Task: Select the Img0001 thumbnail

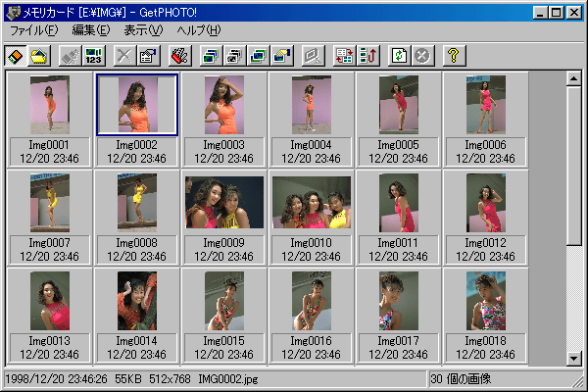Action: pyautogui.click(x=50, y=105)
